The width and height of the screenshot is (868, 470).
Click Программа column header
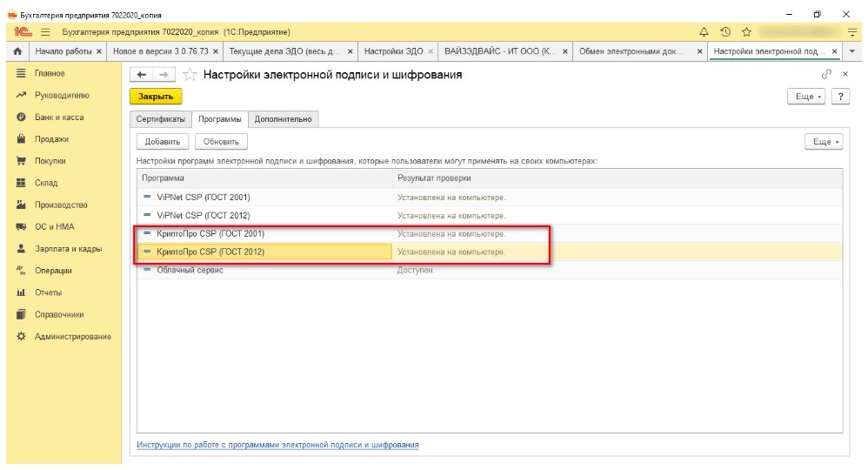tap(264, 178)
